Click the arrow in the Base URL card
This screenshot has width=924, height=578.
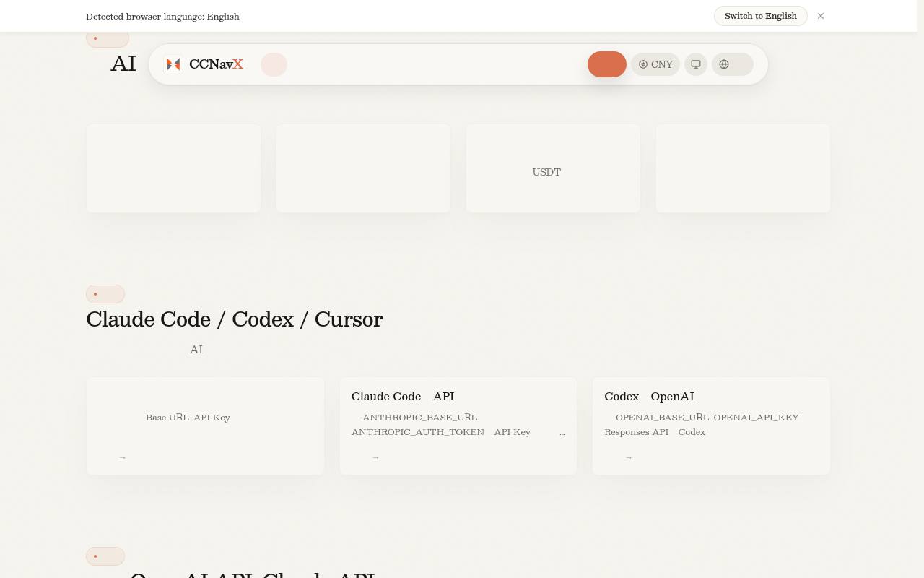[123, 457]
